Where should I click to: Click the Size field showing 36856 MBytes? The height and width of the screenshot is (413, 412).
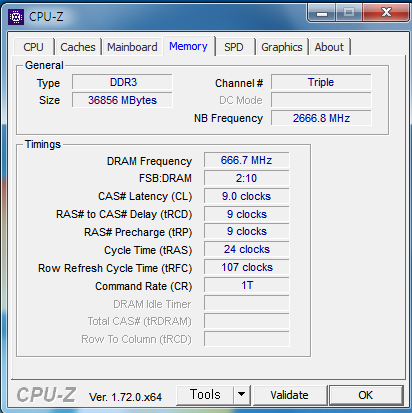[122, 100]
